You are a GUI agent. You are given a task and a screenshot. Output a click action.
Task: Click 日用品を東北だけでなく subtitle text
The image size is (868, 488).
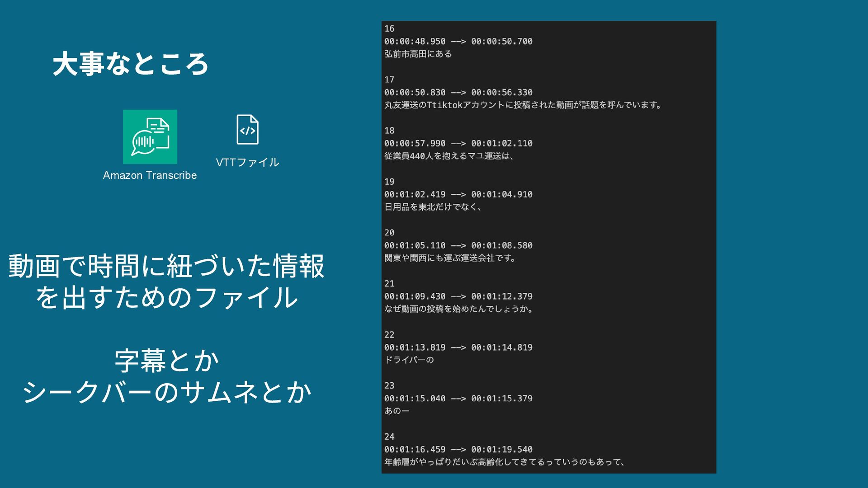tap(433, 207)
